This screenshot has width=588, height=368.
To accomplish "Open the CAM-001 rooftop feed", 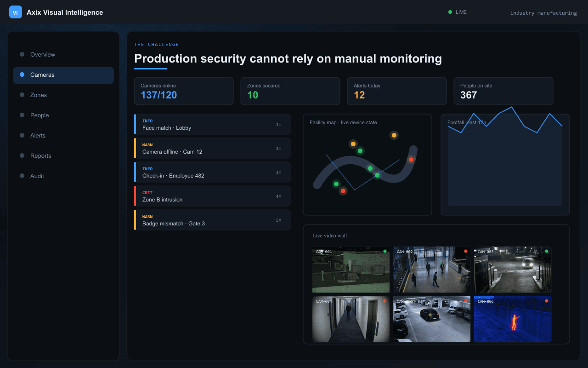I will coord(351,270).
